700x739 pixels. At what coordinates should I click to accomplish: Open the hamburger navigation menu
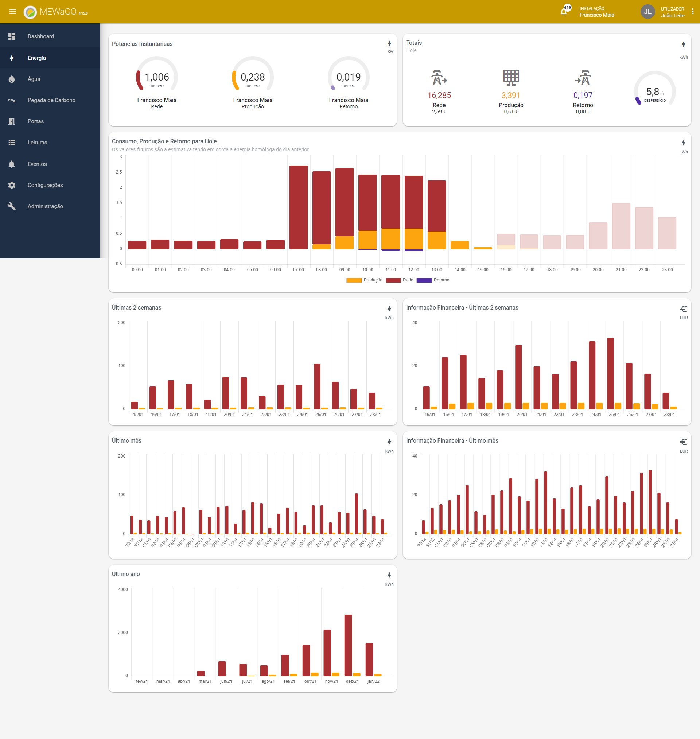pos(12,12)
